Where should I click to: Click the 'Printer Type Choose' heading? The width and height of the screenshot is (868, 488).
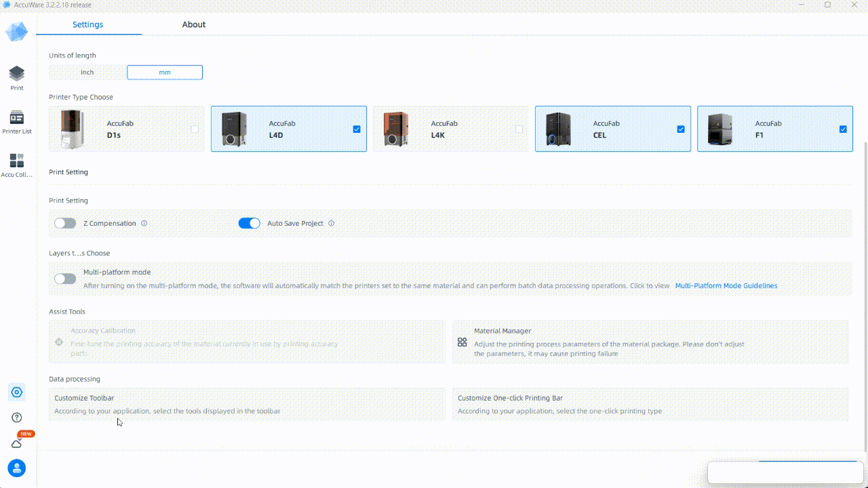(x=81, y=97)
